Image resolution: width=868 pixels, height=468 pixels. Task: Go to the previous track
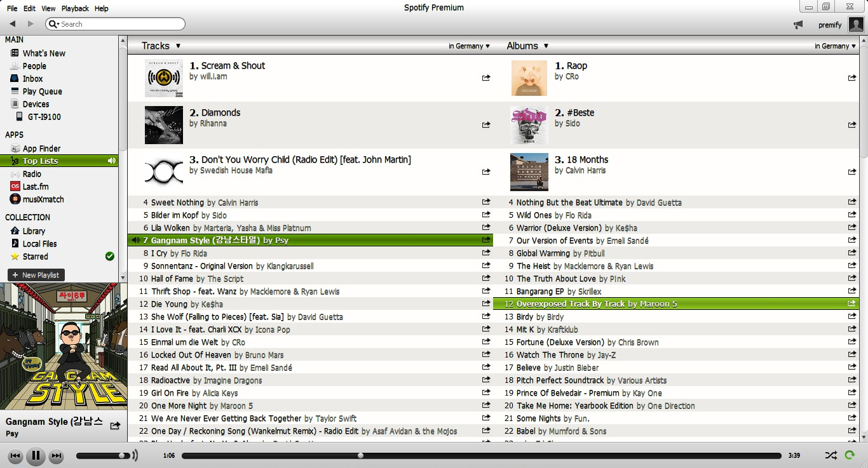point(15,455)
